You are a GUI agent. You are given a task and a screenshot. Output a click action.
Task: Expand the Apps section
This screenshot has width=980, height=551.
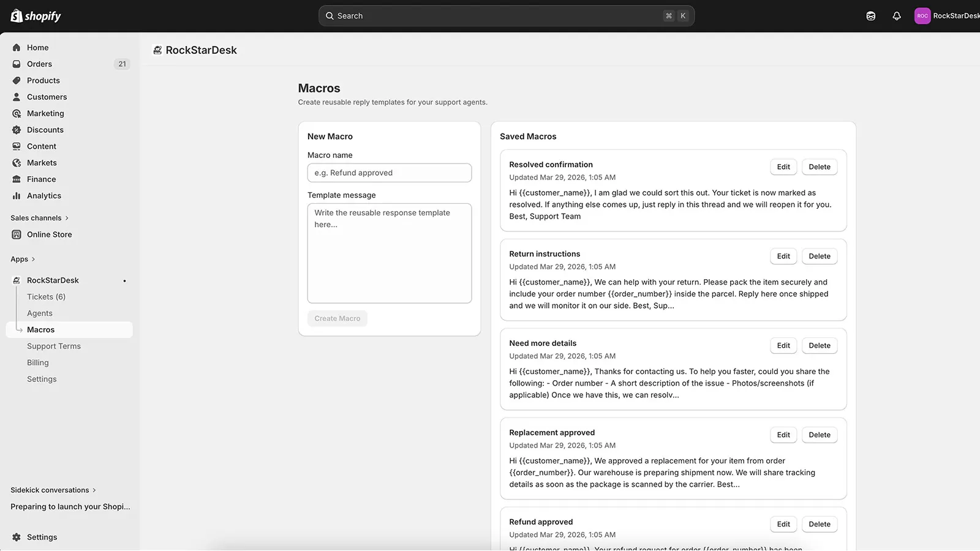click(x=23, y=260)
